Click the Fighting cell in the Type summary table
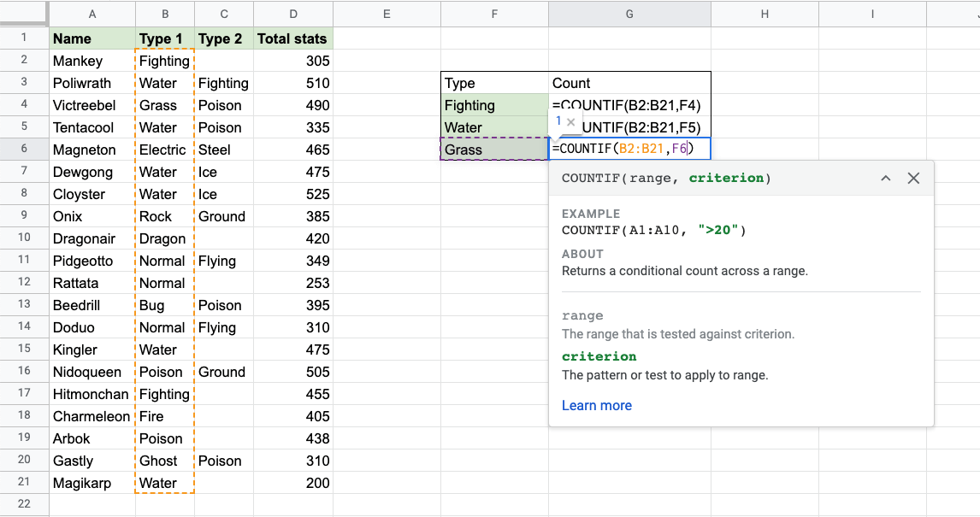 pyautogui.click(x=494, y=105)
